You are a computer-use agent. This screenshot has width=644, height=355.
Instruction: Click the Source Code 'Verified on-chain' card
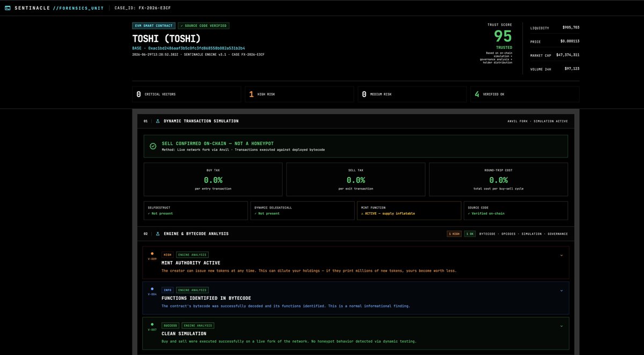tap(516, 211)
